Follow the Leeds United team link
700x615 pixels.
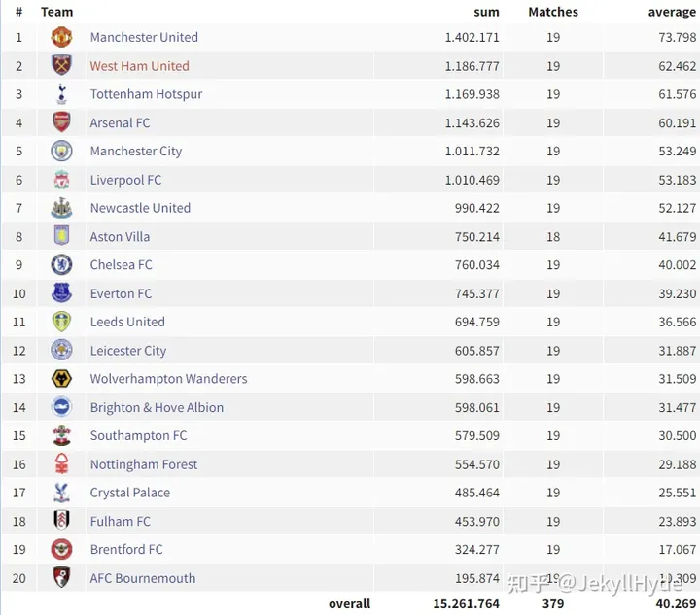127,322
